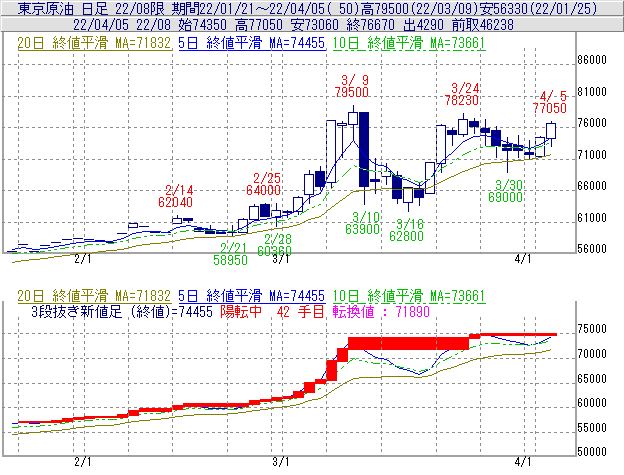Click the tall dark 3/10 bearish candlestick
624x475 pixels.
point(364,150)
